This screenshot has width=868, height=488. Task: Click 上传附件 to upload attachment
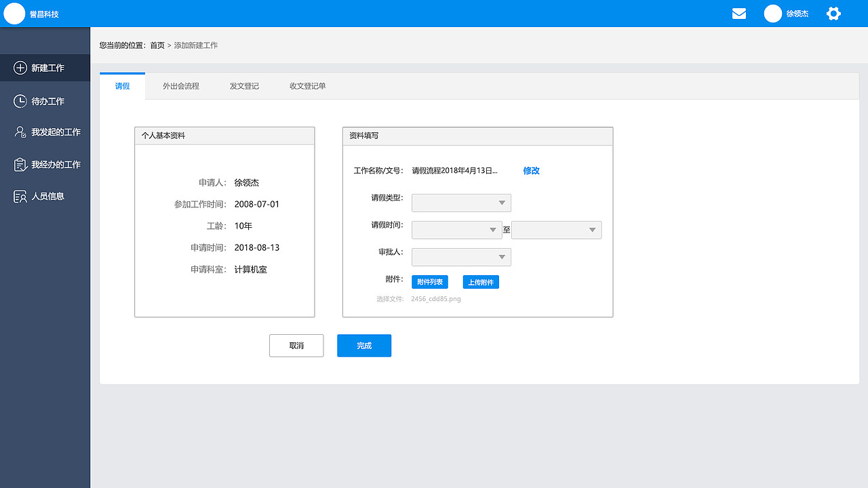click(481, 281)
